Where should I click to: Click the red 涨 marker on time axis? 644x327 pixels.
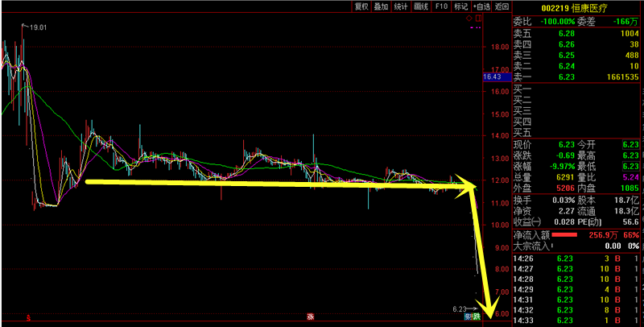click(x=309, y=317)
